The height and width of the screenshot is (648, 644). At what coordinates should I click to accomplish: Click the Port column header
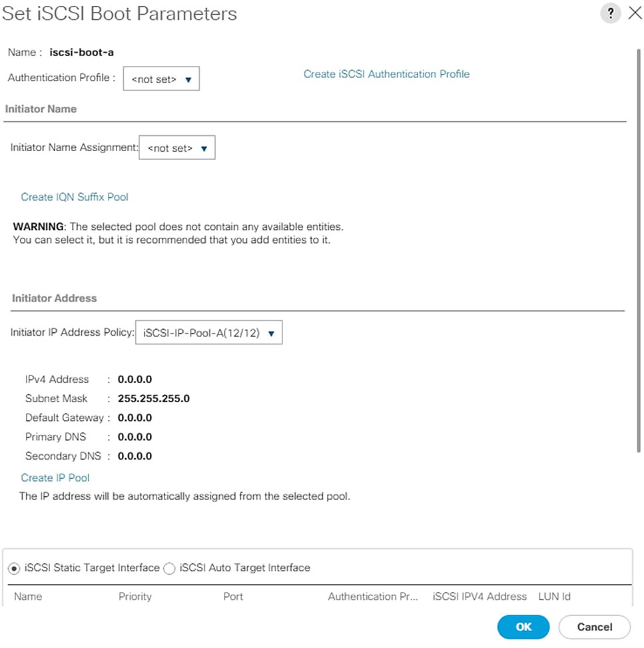[x=233, y=597]
